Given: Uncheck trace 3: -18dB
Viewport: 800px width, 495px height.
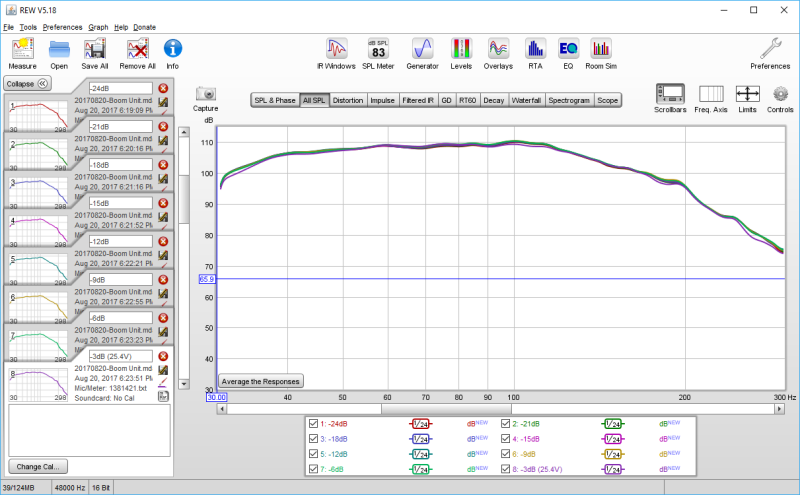Looking at the screenshot, I should click(313, 438).
